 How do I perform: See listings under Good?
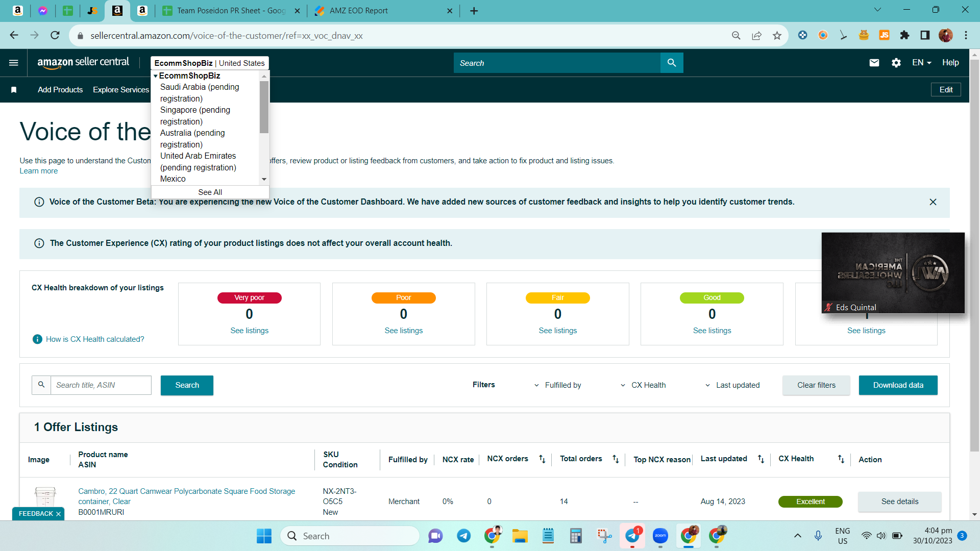[x=712, y=331]
